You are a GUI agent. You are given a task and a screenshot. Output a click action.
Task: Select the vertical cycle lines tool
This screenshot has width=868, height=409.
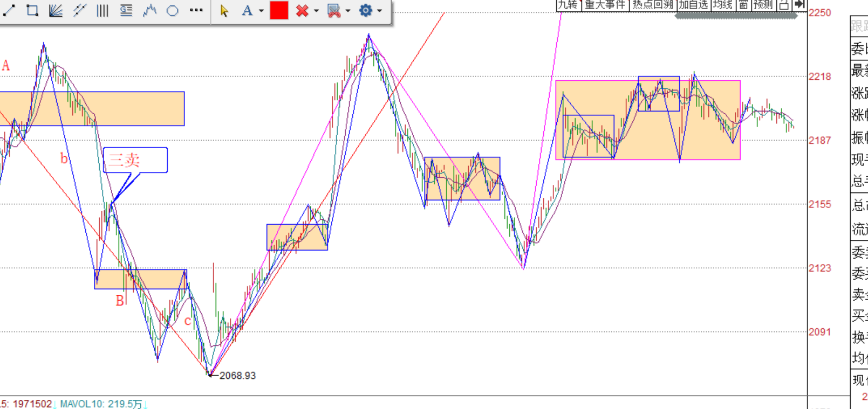[x=102, y=10]
